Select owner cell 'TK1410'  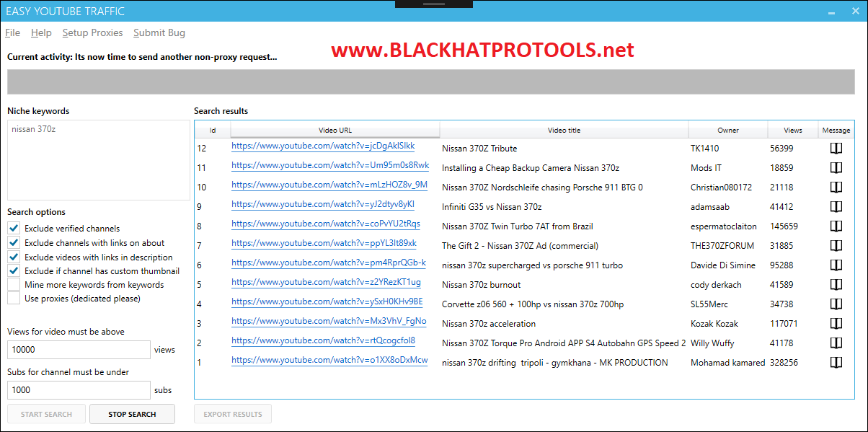[x=704, y=149]
